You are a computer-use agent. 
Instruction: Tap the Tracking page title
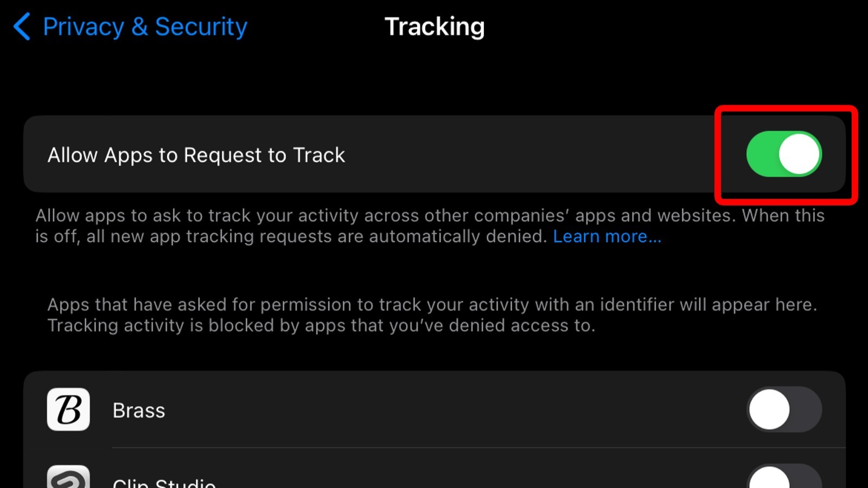[x=434, y=27]
